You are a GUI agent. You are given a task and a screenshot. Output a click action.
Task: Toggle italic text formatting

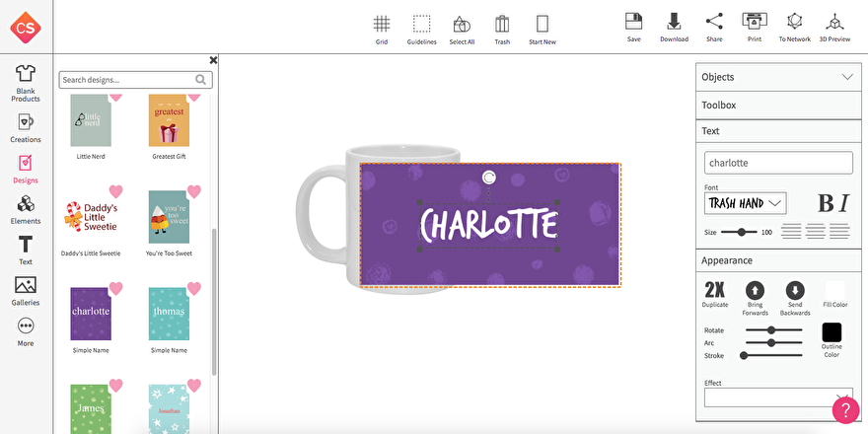point(844,203)
